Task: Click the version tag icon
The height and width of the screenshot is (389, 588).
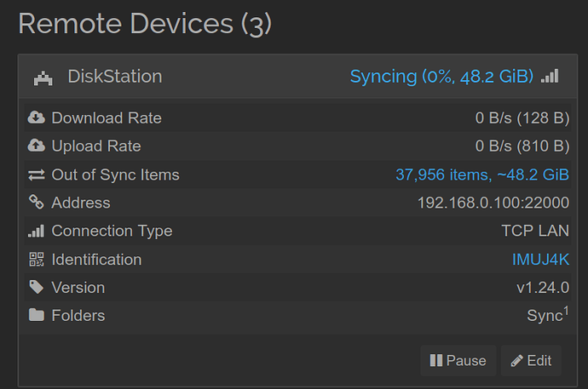Action: [37, 287]
